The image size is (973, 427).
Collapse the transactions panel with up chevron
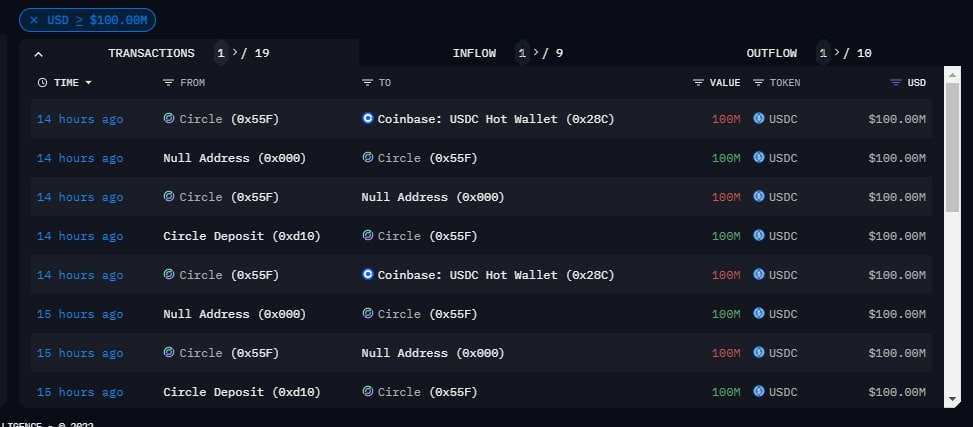pos(38,54)
